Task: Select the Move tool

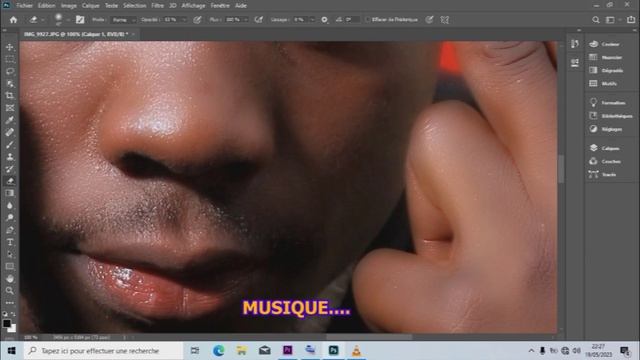Action: tap(10, 47)
